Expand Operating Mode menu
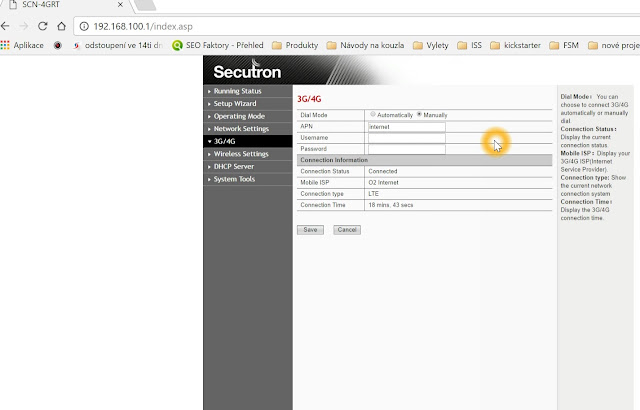 (248, 116)
